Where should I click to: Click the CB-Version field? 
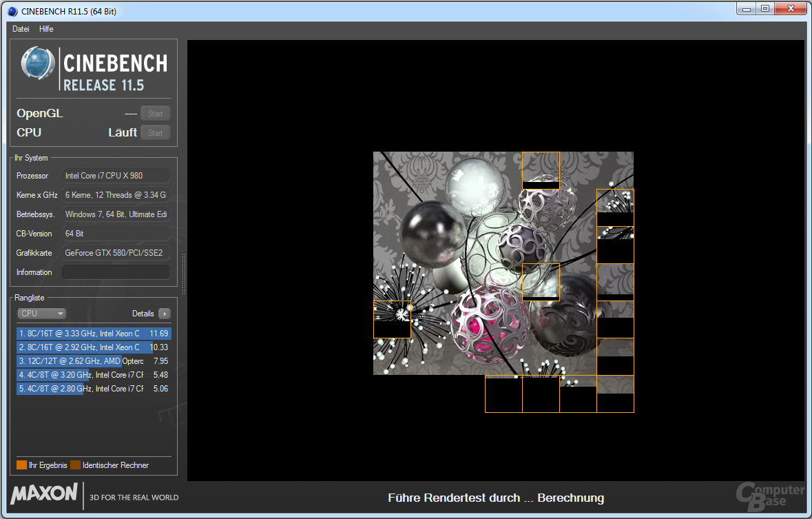pos(116,234)
